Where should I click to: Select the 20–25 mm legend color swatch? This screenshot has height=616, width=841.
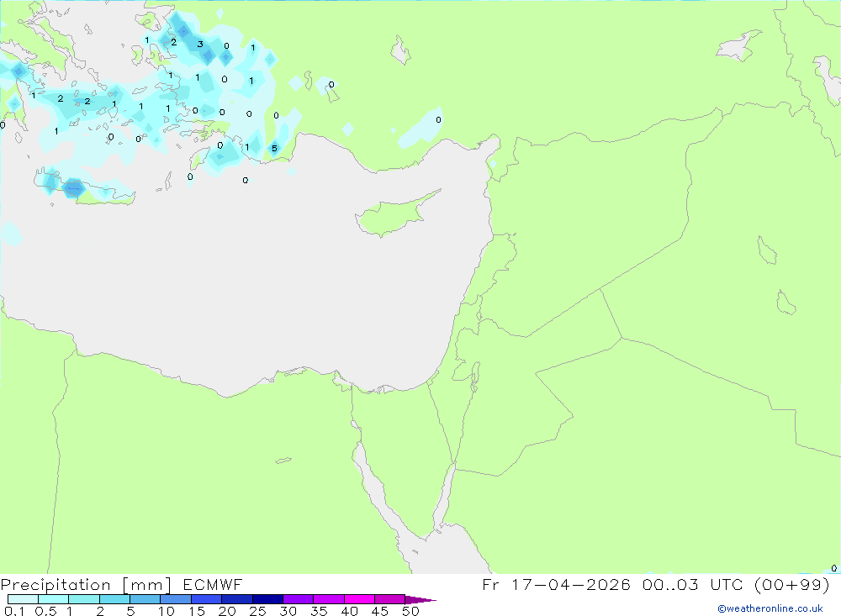(236, 599)
